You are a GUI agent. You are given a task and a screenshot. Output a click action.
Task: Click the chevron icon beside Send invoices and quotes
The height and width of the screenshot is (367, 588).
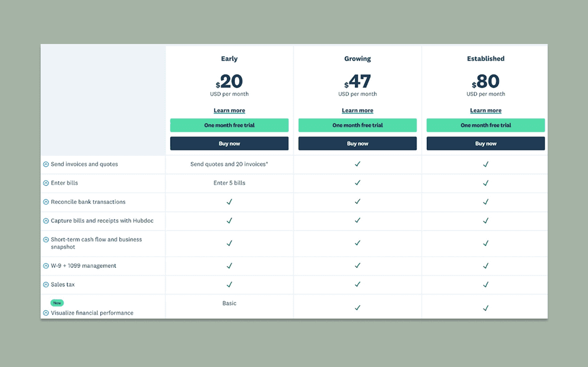pos(46,164)
